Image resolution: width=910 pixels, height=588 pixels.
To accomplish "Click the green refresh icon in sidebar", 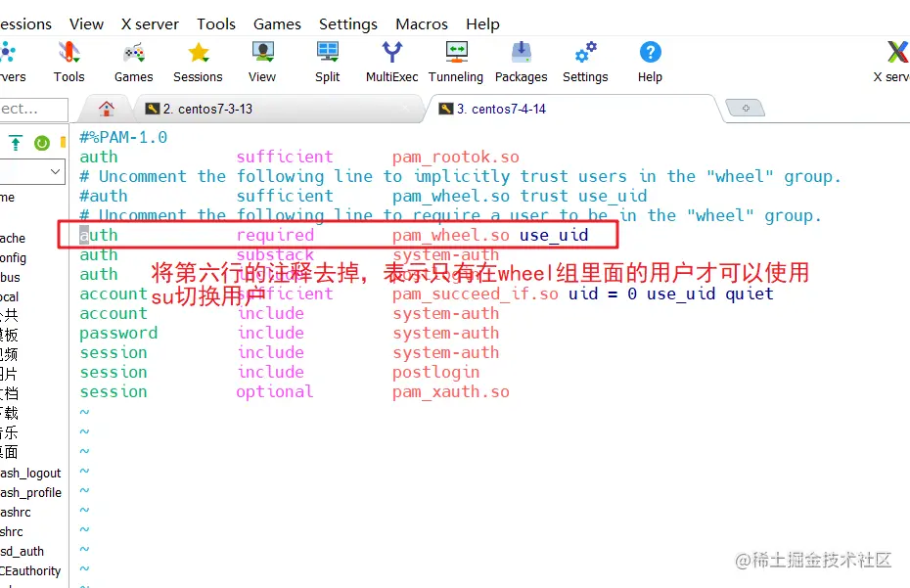I will (x=42, y=143).
